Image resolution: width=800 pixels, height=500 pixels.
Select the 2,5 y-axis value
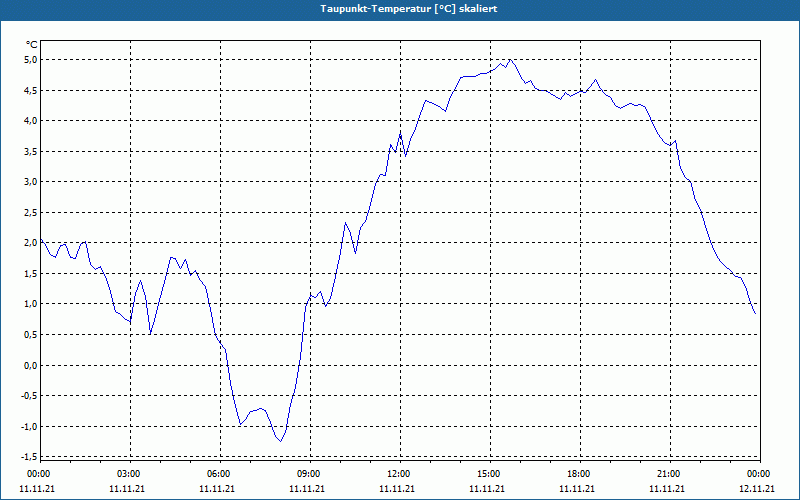coord(31,212)
